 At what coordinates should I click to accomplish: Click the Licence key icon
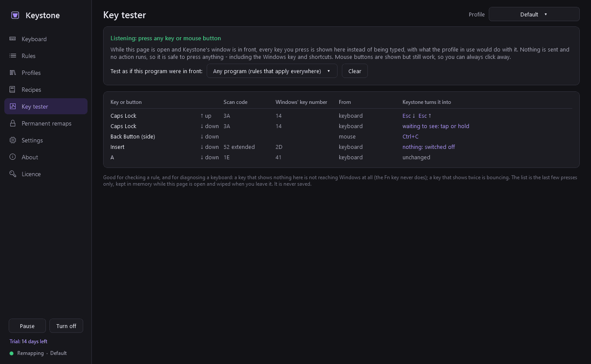13,174
